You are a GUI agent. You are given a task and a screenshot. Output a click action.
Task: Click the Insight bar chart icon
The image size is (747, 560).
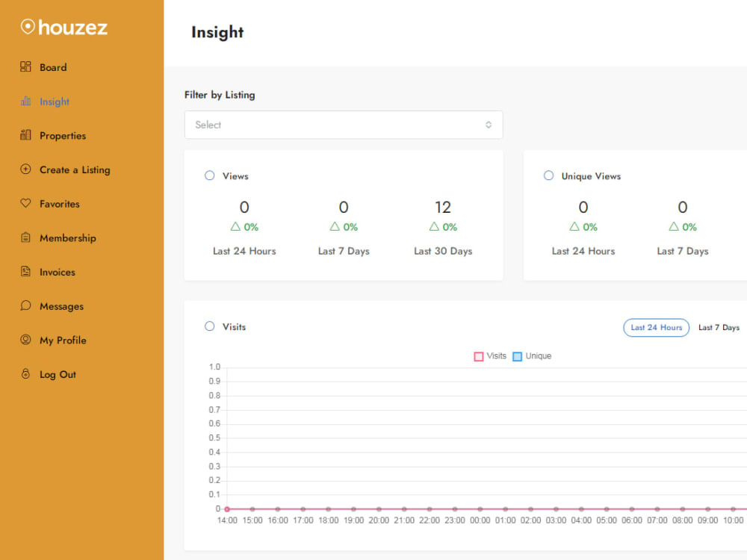pyautogui.click(x=25, y=101)
